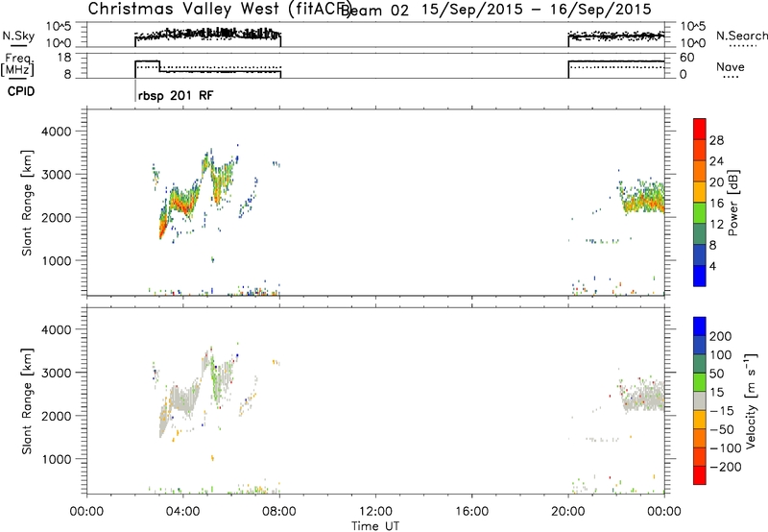Click the blue top of Velocity colorbar
Viewport: 768px width, 532px height.
(700, 326)
